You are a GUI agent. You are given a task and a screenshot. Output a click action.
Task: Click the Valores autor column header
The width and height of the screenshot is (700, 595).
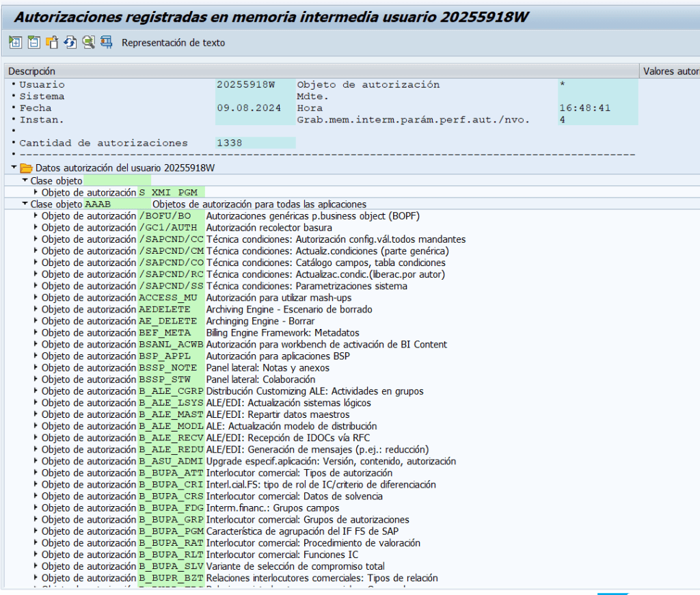(670, 71)
